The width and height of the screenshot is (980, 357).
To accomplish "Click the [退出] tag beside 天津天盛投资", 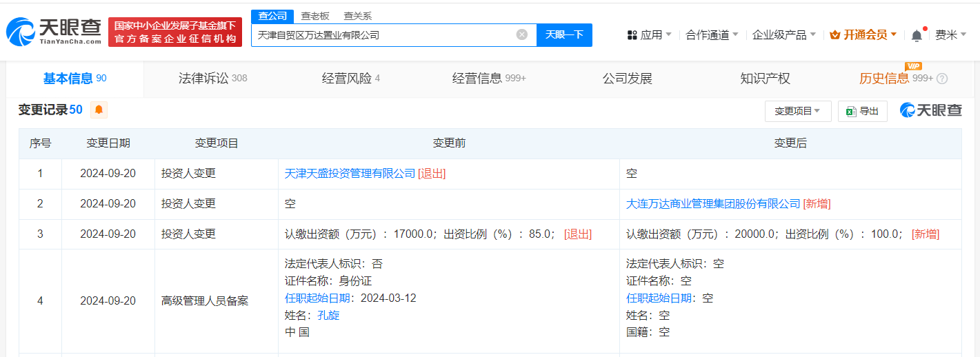I will (432, 174).
